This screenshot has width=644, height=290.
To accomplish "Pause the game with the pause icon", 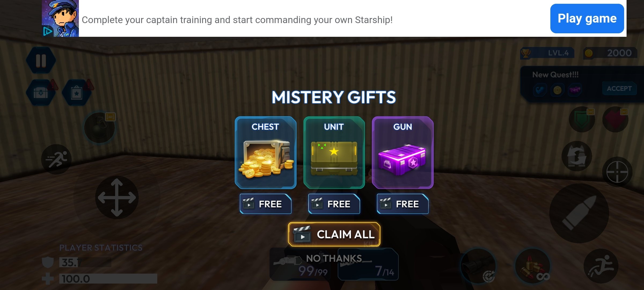I will (41, 60).
